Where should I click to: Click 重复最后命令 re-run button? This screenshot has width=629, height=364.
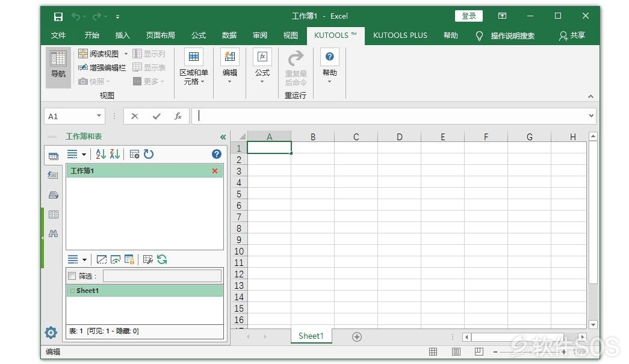296,68
